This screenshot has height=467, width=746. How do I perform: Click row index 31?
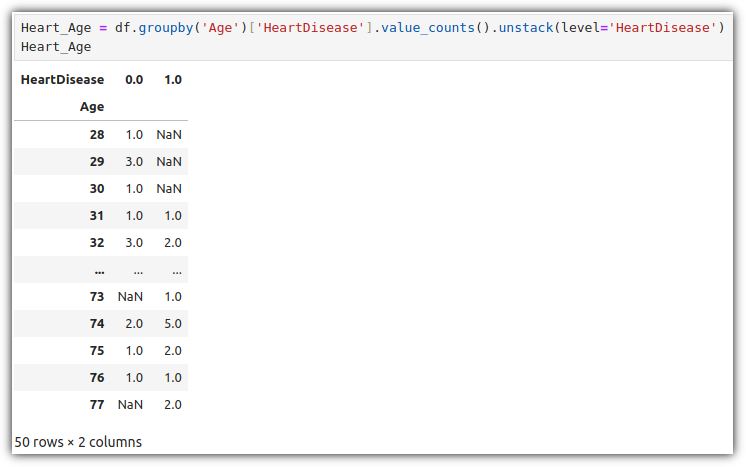click(97, 216)
